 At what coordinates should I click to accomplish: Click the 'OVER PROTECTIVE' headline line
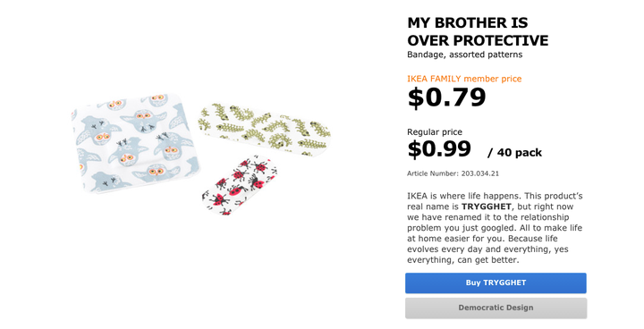coord(478,40)
